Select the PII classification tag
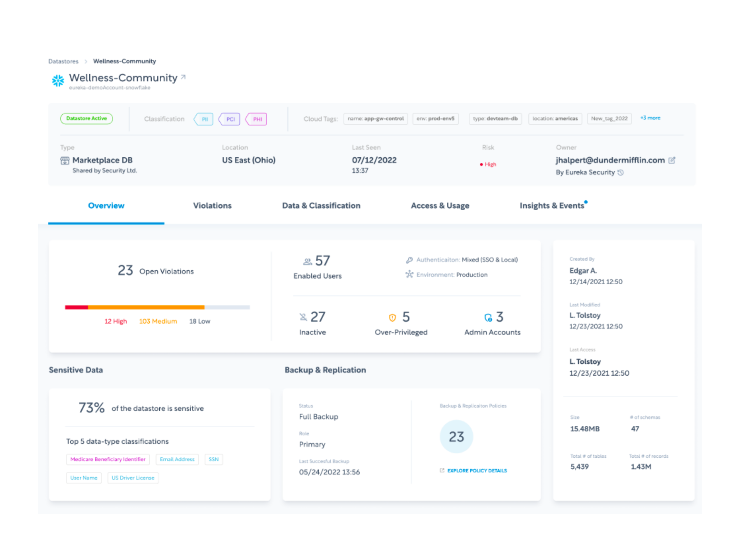 tap(204, 119)
